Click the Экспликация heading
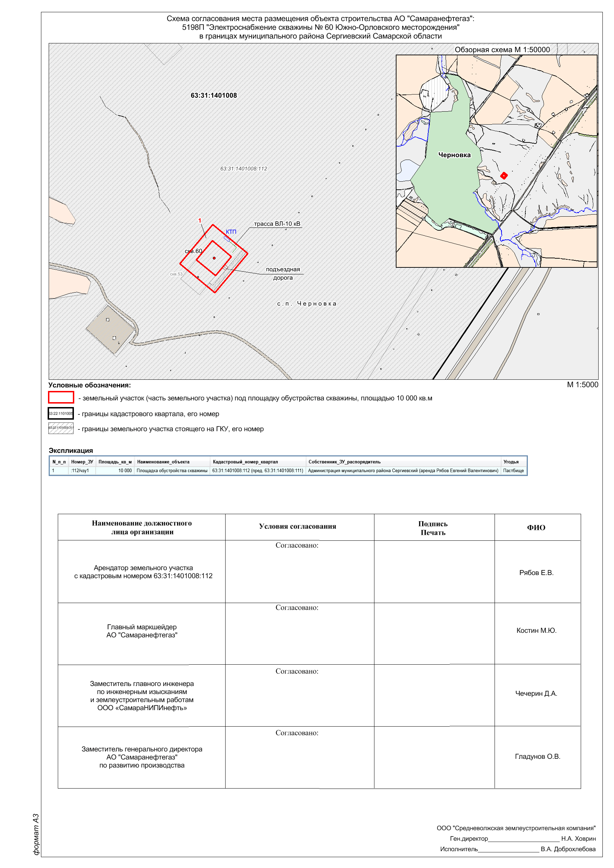Viewport: 614px width, 868px height. coord(71,450)
